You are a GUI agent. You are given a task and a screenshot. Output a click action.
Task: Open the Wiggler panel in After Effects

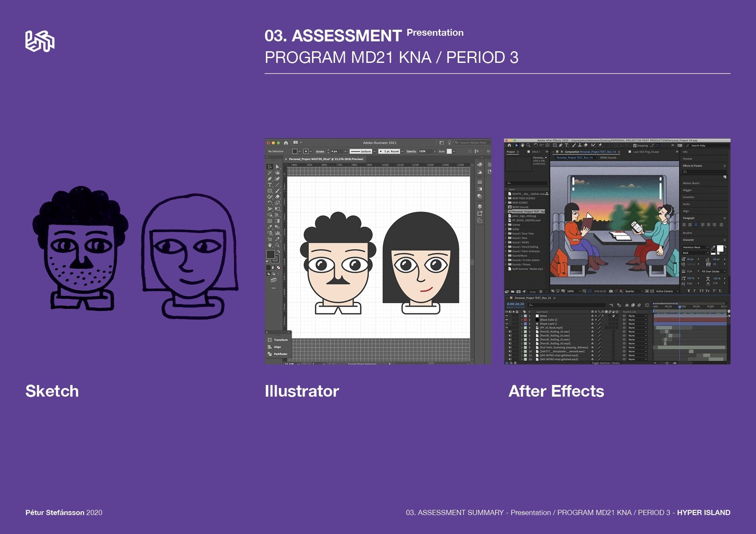tap(687, 190)
